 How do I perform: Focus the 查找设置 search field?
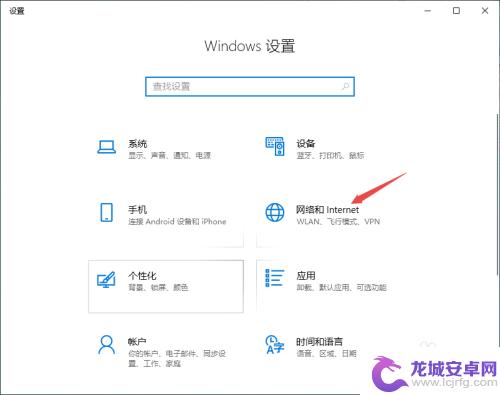(250, 87)
